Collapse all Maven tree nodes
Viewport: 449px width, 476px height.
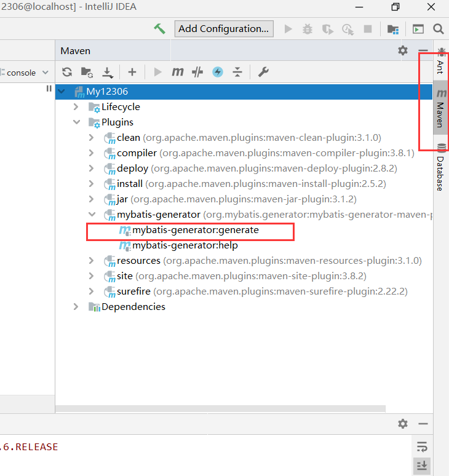(237, 72)
